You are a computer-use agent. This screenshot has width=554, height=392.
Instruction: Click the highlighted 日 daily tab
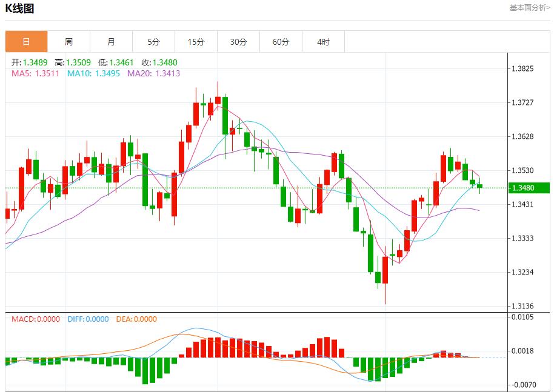[26, 41]
